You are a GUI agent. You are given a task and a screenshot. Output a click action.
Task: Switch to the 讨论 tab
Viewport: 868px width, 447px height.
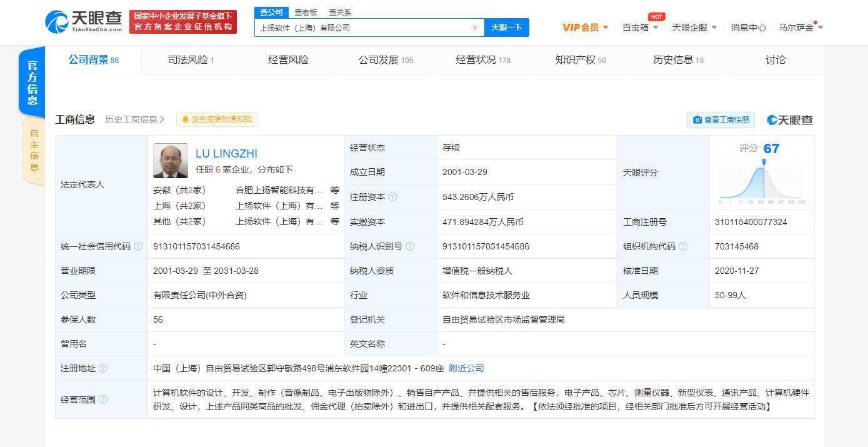[x=776, y=60]
